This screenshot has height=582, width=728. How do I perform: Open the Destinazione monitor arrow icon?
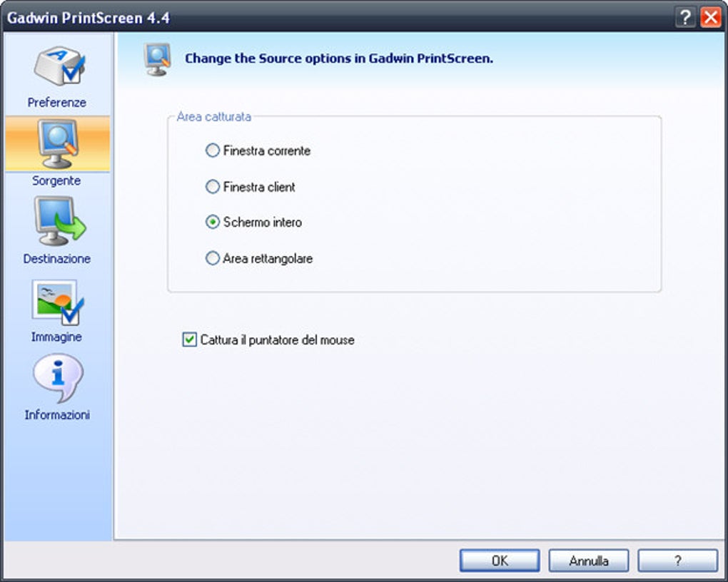pyautogui.click(x=59, y=220)
